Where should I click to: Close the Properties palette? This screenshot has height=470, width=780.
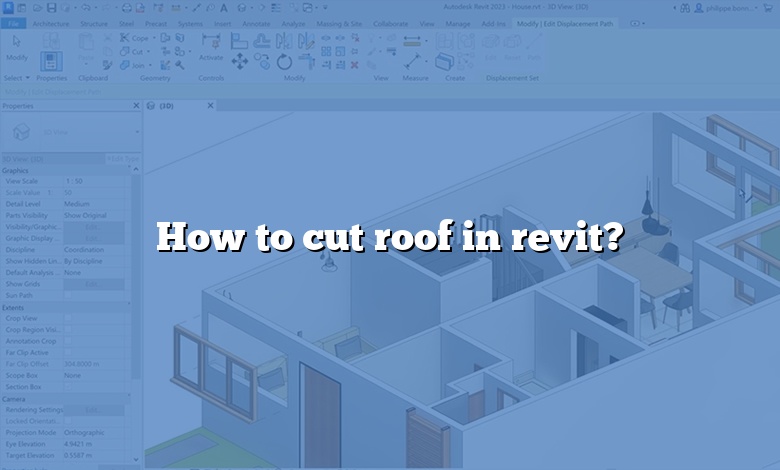[x=136, y=106]
